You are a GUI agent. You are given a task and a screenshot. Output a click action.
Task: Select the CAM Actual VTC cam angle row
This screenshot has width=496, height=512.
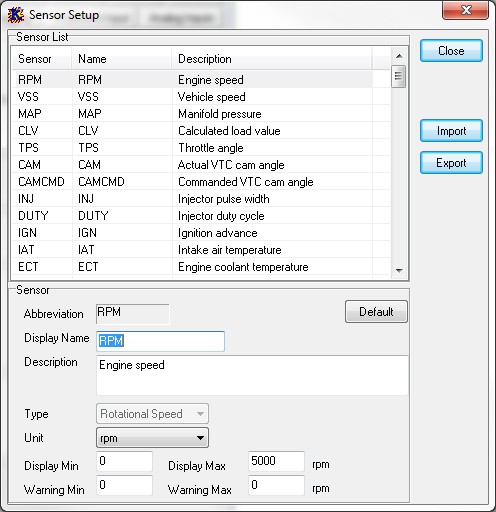201,165
